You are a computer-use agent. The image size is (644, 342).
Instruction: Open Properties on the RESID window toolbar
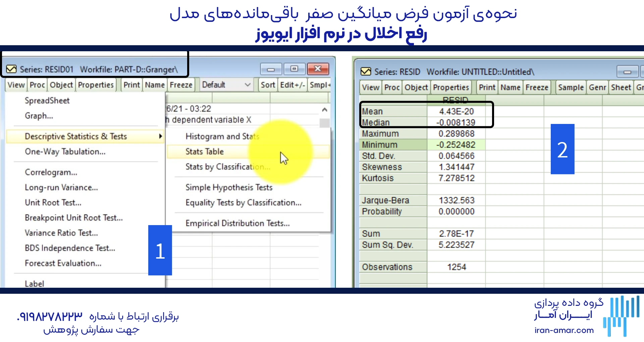point(451,87)
